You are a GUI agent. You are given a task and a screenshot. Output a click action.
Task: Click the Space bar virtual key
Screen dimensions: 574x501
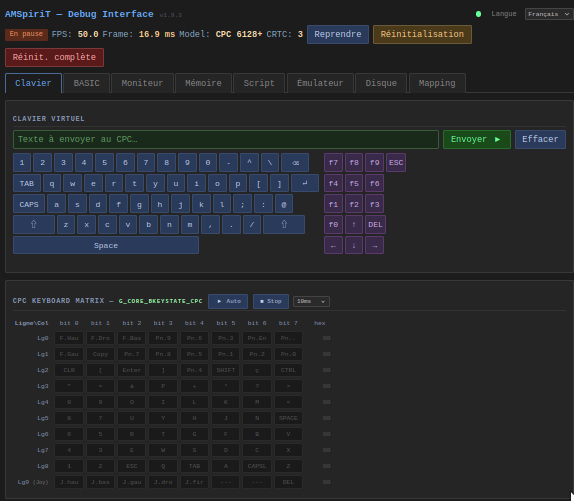pos(106,245)
